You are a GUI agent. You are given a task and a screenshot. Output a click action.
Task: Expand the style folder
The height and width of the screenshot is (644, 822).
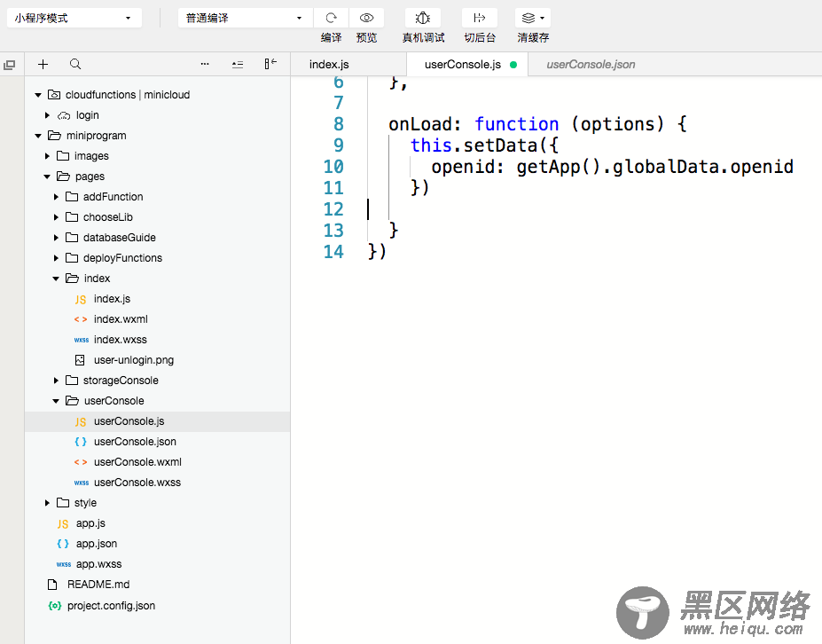point(47,503)
